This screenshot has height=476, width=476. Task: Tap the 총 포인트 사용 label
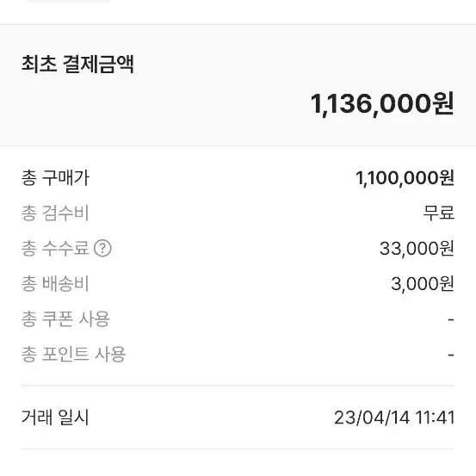(x=73, y=355)
